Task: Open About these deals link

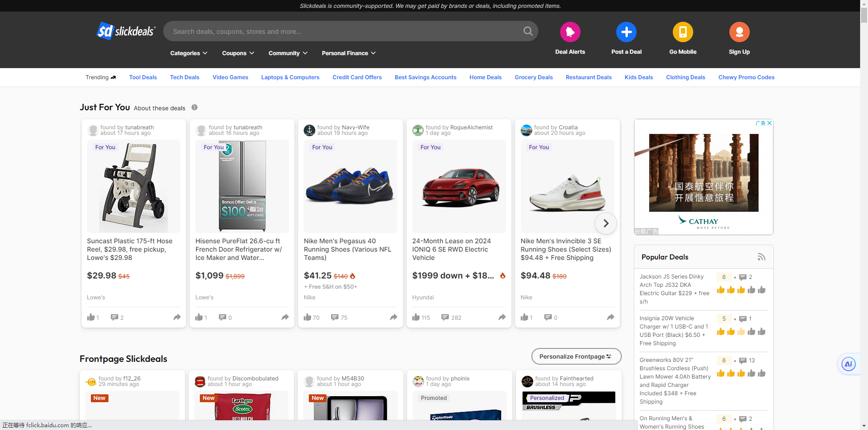Action: (160, 108)
